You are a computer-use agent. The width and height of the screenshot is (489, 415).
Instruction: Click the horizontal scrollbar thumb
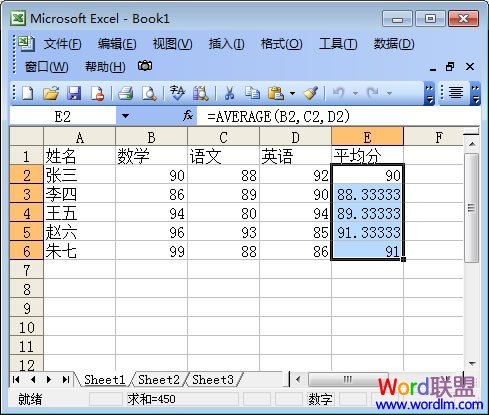pos(348,379)
